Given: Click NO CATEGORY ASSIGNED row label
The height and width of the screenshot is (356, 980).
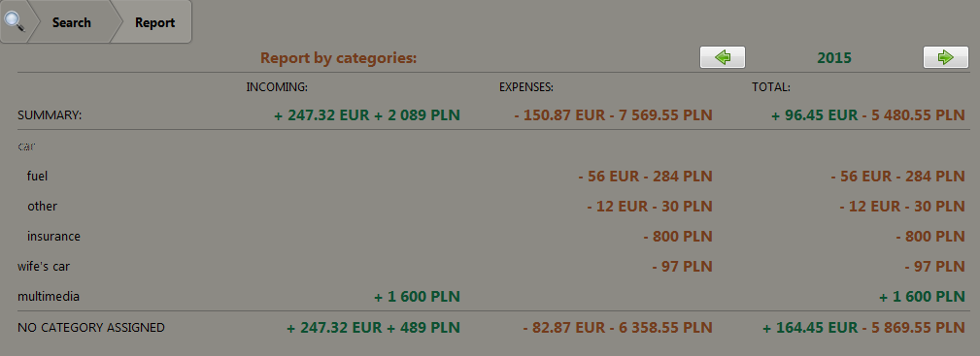Looking at the screenshot, I should [x=91, y=327].
